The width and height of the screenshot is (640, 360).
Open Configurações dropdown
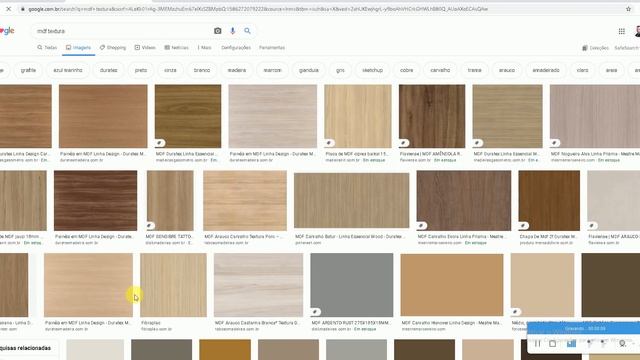(x=236, y=48)
